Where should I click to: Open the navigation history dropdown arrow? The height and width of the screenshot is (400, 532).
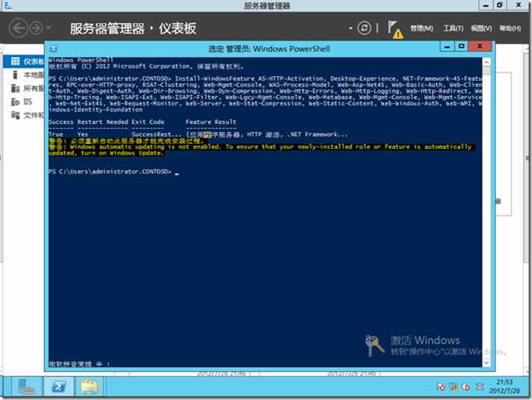[48, 28]
